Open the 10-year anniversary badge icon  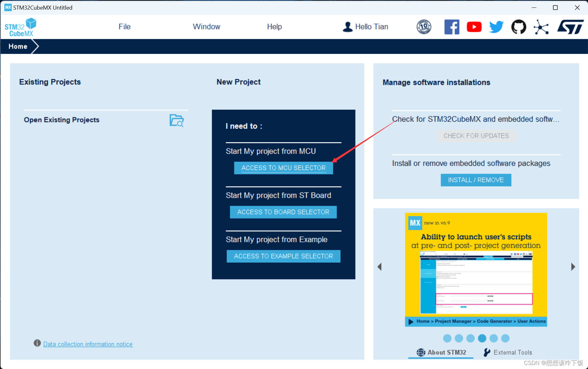424,27
